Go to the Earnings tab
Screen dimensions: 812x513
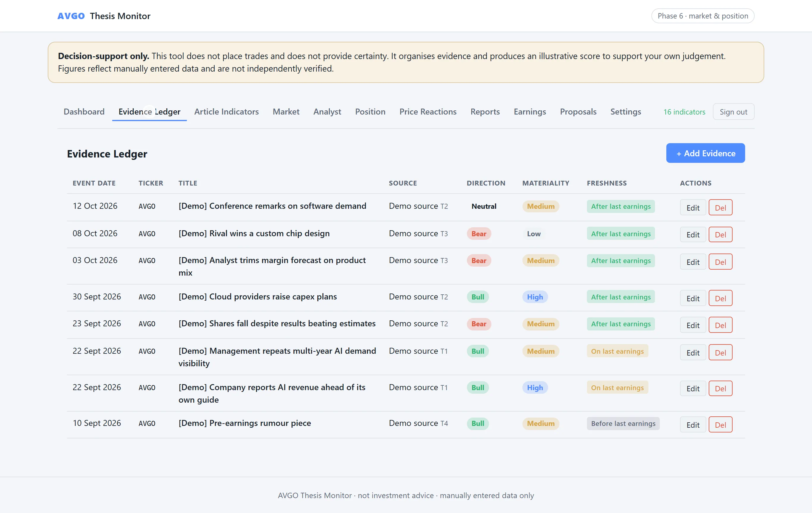coord(530,112)
